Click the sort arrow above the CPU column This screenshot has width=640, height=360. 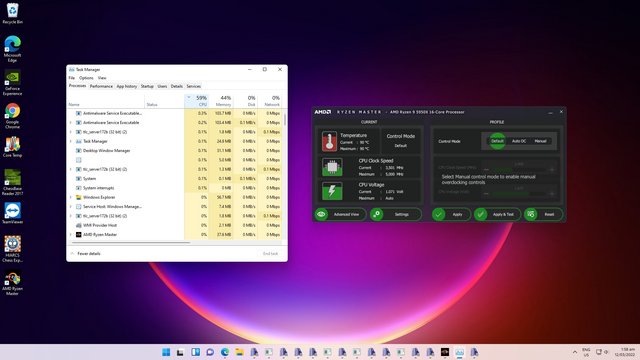pos(189,97)
